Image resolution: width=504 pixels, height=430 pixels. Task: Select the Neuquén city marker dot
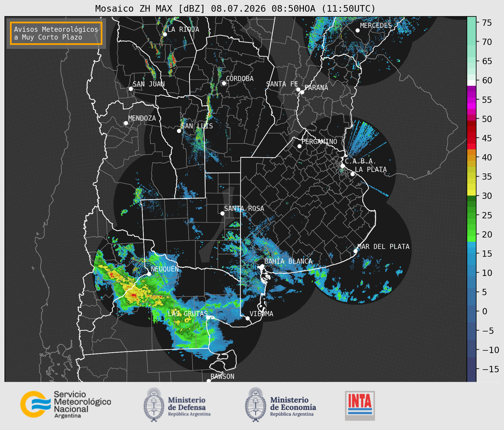click(x=149, y=274)
